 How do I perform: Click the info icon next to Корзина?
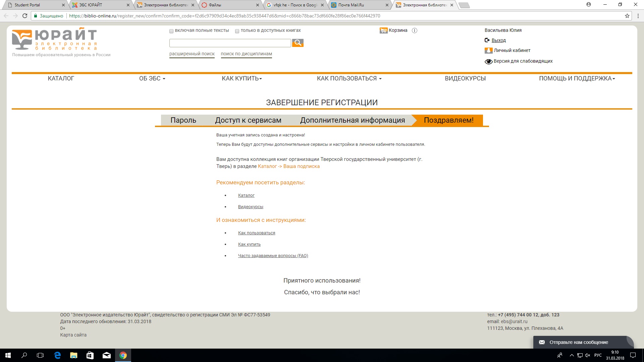click(x=415, y=31)
